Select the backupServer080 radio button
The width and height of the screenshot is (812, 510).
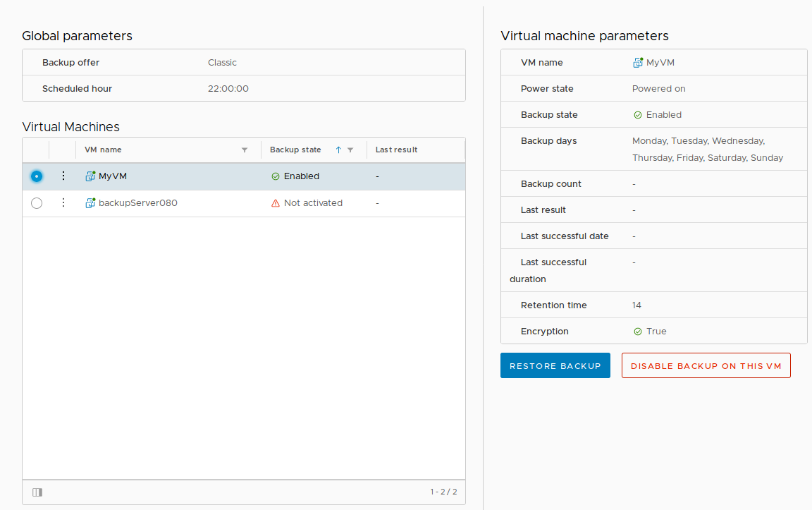(36, 202)
